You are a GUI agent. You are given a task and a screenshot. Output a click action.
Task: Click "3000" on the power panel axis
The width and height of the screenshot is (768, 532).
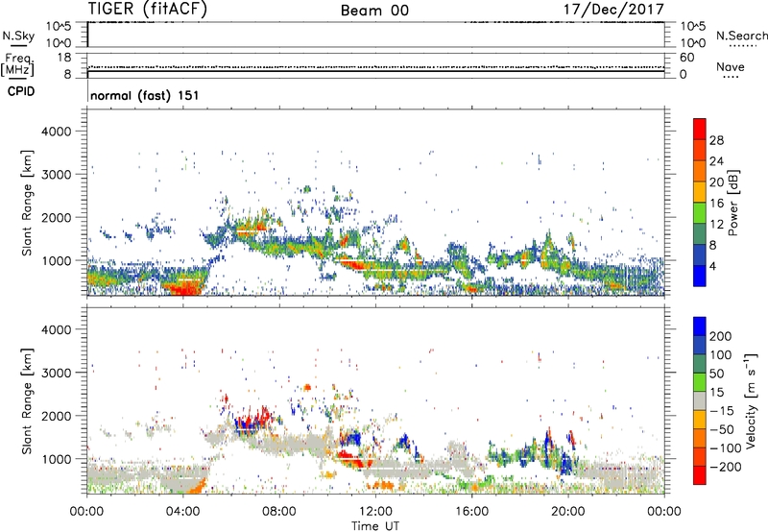pos(57,175)
